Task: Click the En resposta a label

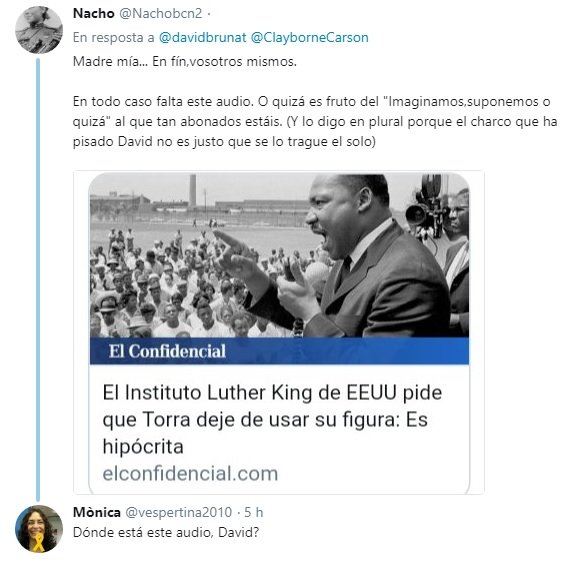Action: [x=114, y=37]
